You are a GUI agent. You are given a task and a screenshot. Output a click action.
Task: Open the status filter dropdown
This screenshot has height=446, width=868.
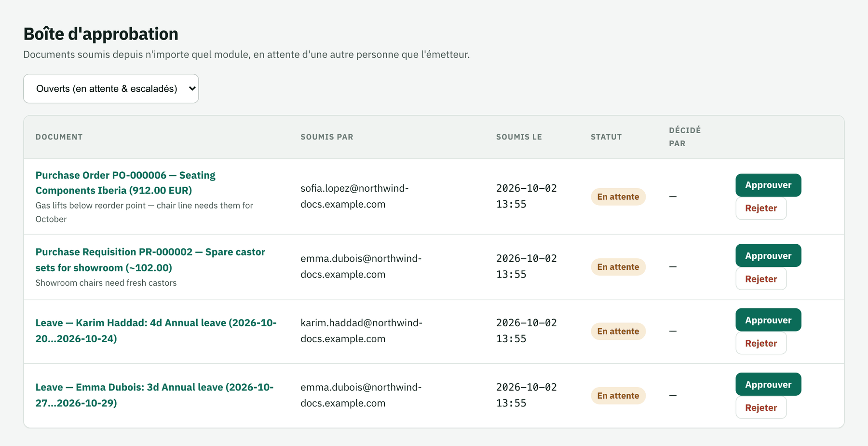(x=111, y=88)
